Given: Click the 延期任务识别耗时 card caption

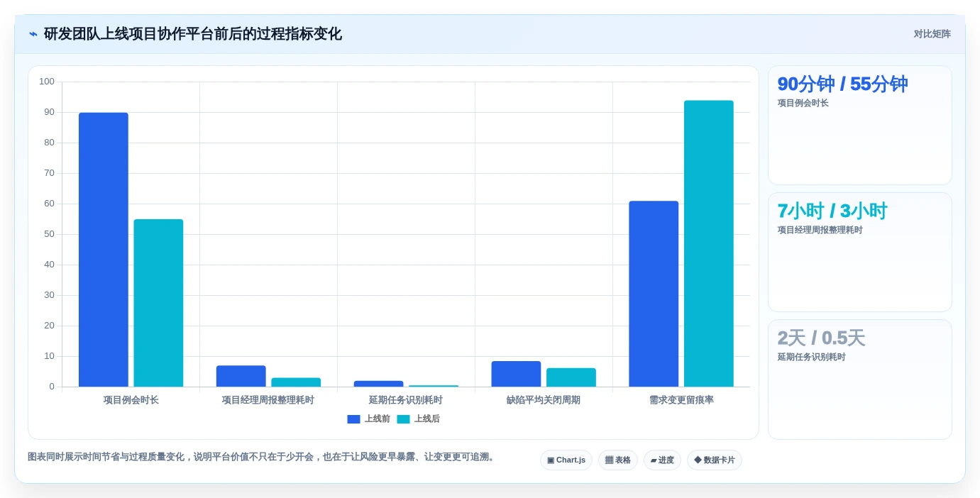Looking at the screenshot, I should 811,357.
